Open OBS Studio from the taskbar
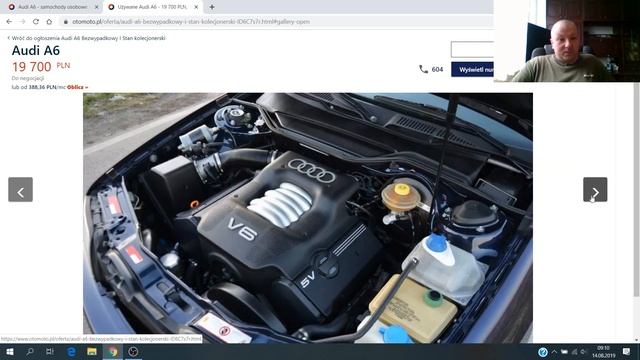 tap(133, 351)
